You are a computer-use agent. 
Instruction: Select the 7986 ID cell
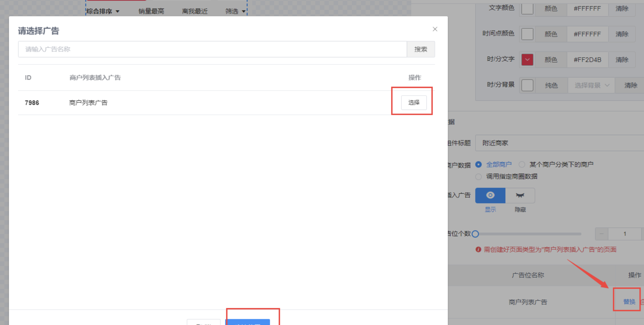pyautogui.click(x=32, y=103)
